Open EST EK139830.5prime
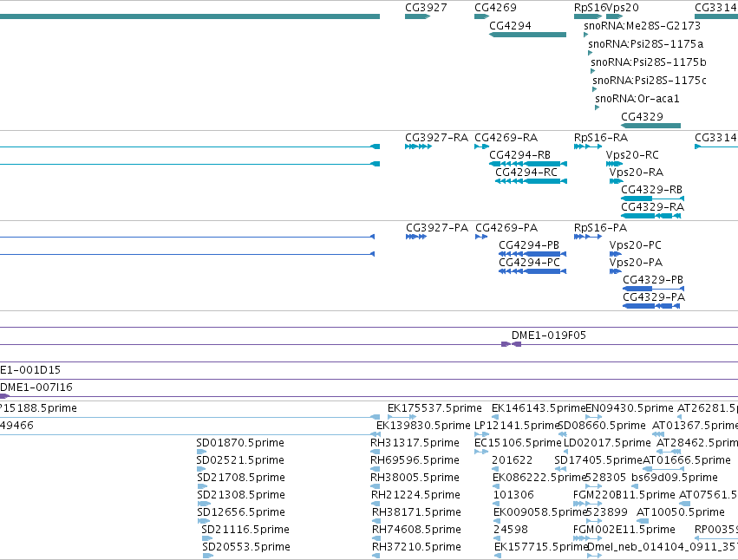Viewport: 738px width, 560px height. click(x=423, y=426)
